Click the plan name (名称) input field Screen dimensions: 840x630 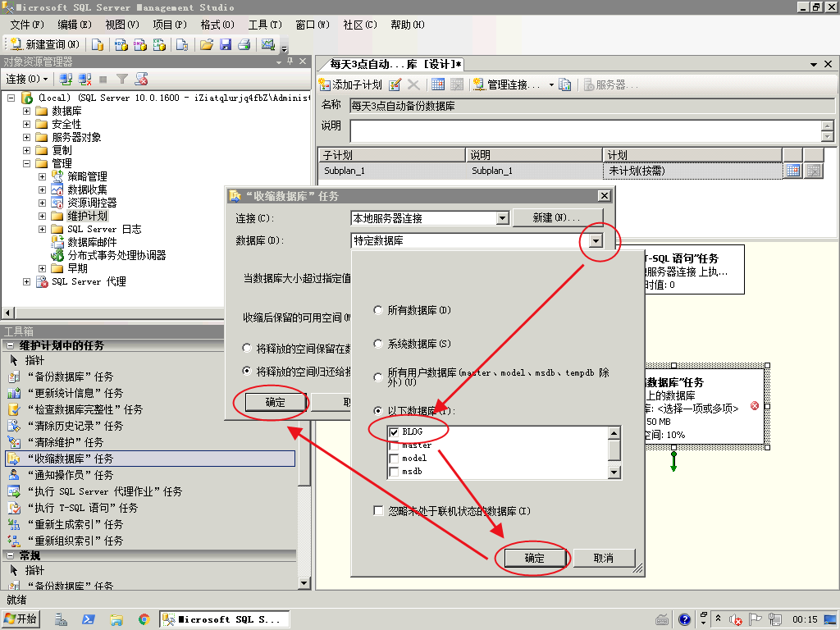coord(592,106)
